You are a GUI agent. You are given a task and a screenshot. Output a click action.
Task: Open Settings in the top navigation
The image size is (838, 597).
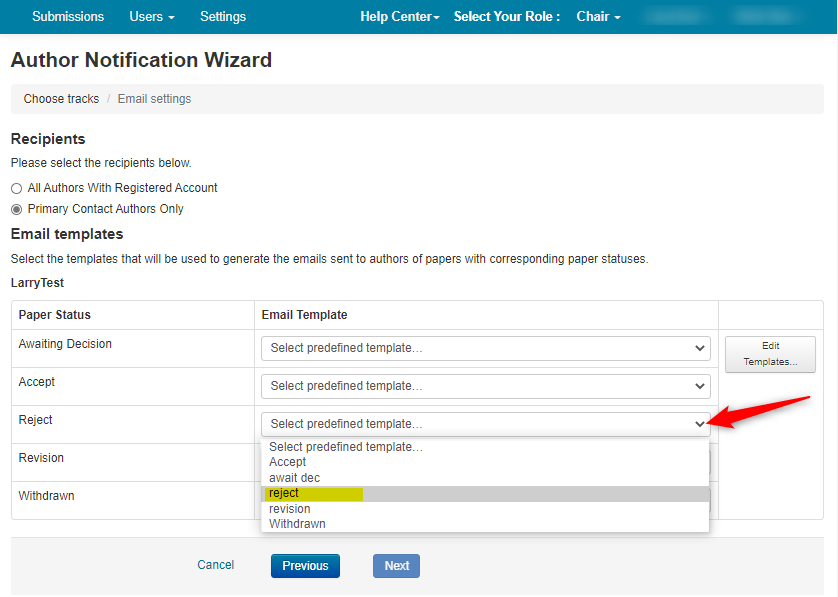coord(222,17)
